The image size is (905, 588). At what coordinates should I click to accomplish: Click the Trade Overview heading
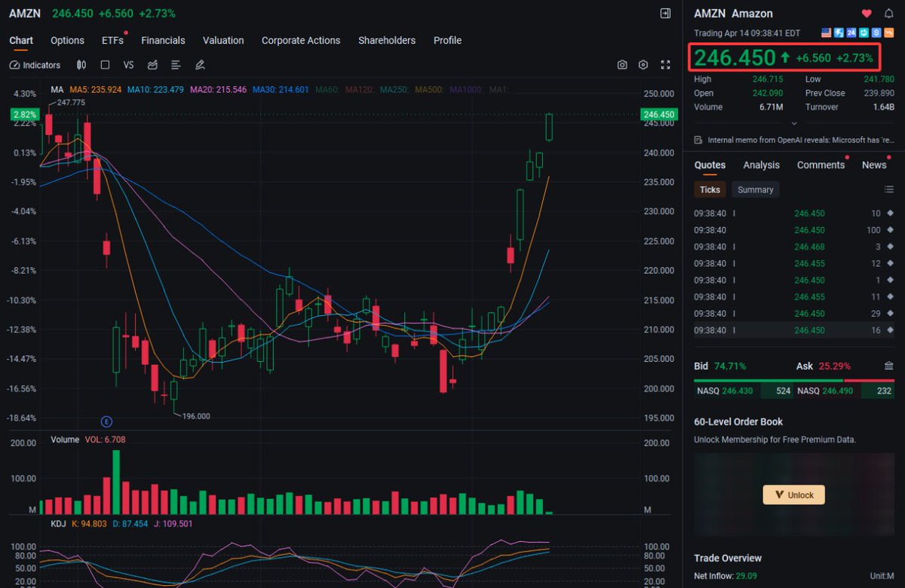click(728, 559)
